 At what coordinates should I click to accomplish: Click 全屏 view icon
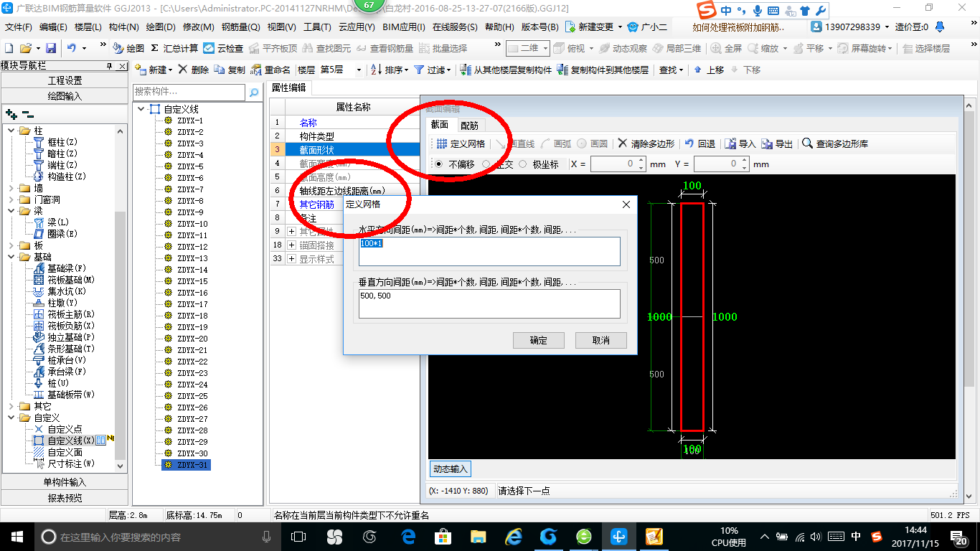pyautogui.click(x=727, y=48)
